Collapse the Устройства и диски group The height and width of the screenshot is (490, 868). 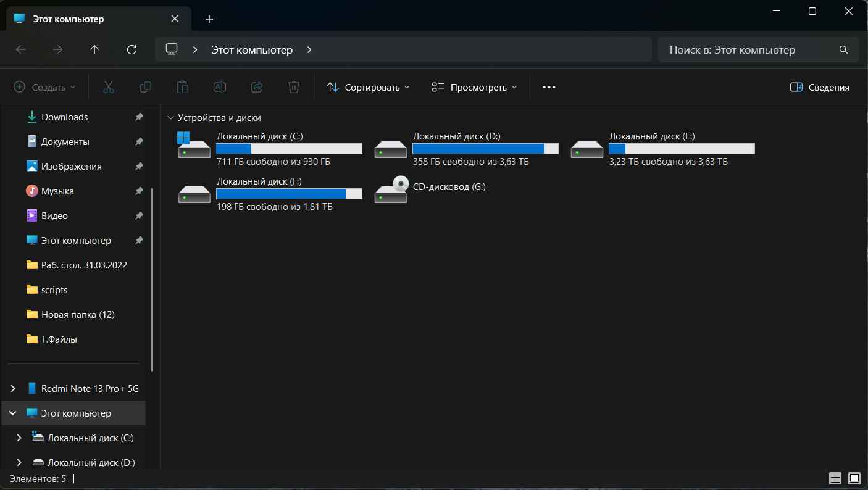tap(170, 117)
